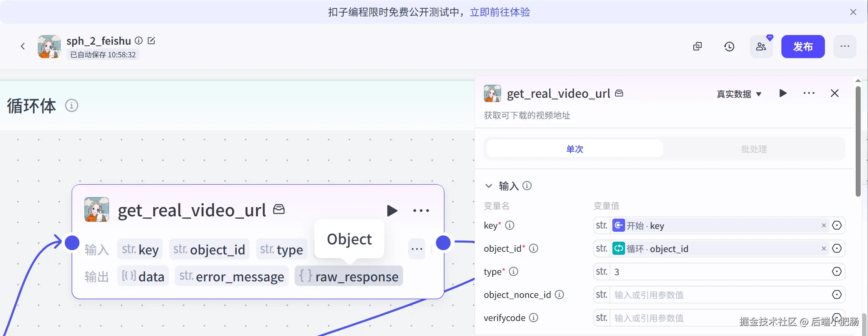Screen dimensions: 868x336
Task: Click the canvas node avatar thumbnail
Action: (x=97, y=210)
